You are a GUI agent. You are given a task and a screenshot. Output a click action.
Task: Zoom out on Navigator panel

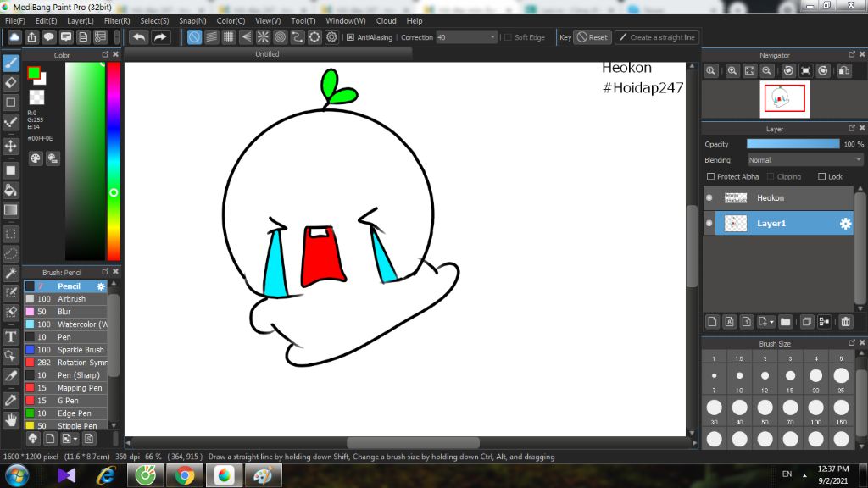tap(766, 71)
